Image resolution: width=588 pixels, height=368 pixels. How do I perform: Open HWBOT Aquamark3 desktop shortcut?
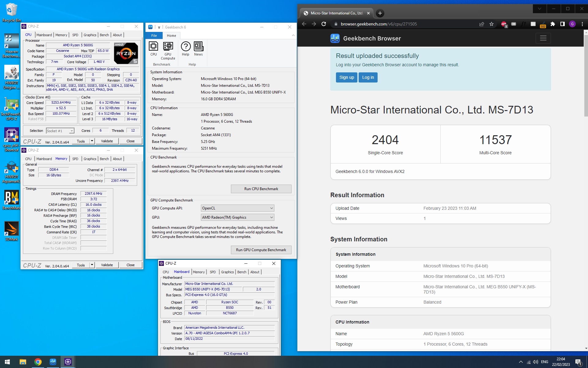click(x=11, y=171)
